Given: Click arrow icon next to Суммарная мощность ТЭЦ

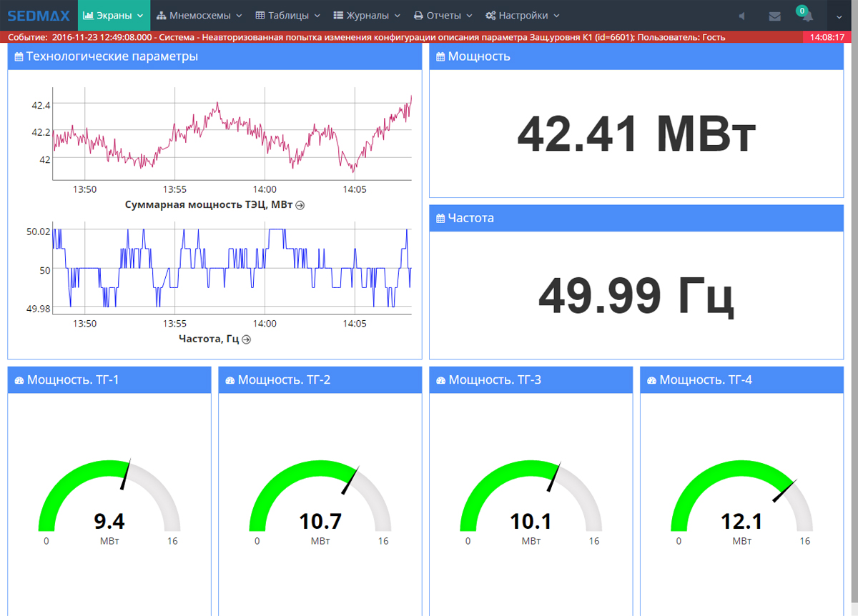Looking at the screenshot, I should point(300,206).
